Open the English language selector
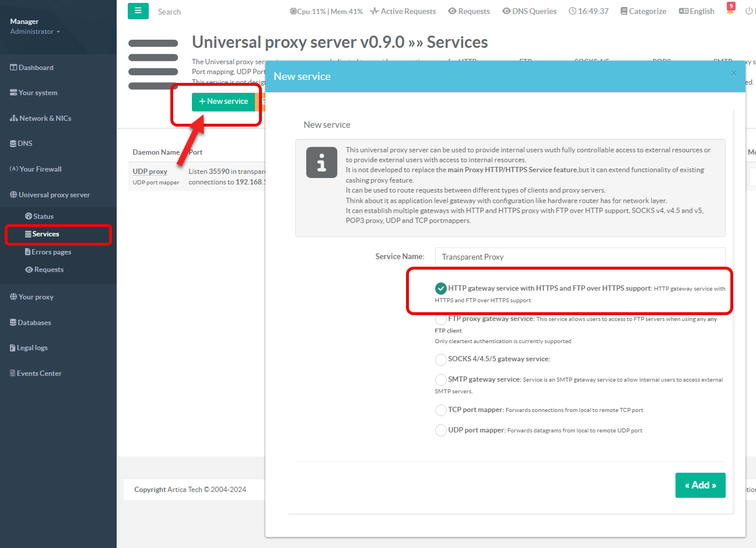Viewport: 756px width, 548px height. click(x=696, y=11)
